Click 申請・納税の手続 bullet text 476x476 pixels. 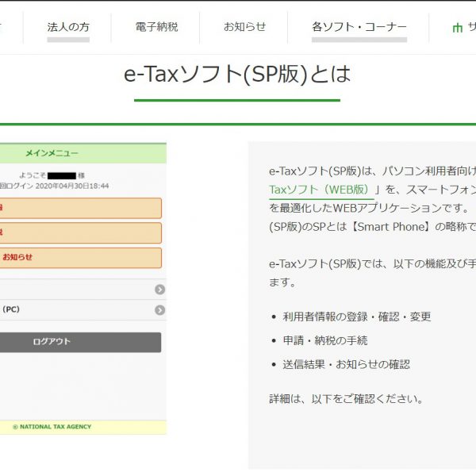click(324, 340)
